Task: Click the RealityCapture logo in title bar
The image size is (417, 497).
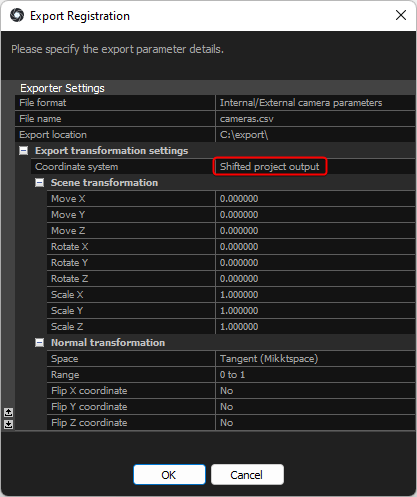Action: (17, 15)
